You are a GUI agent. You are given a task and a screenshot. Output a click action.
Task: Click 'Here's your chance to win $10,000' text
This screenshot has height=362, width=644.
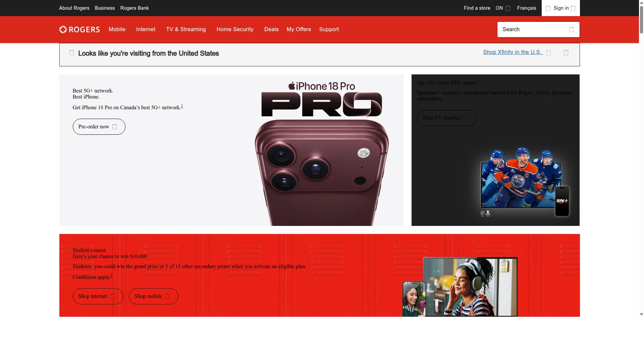110,256
